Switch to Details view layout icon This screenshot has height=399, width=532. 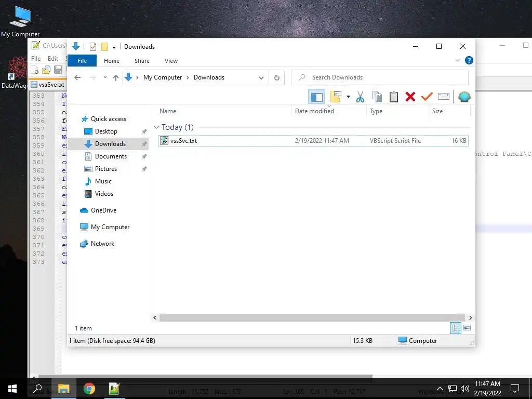point(456,328)
